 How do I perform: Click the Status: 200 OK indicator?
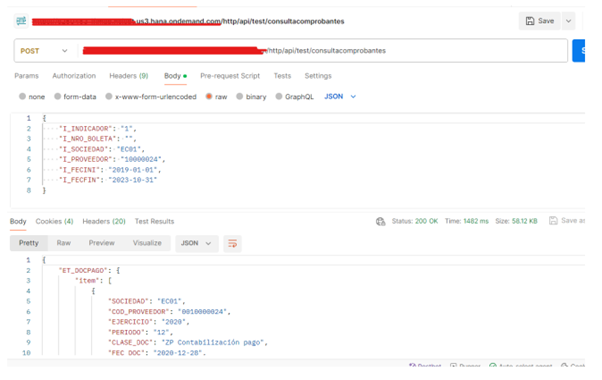[x=415, y=221]
